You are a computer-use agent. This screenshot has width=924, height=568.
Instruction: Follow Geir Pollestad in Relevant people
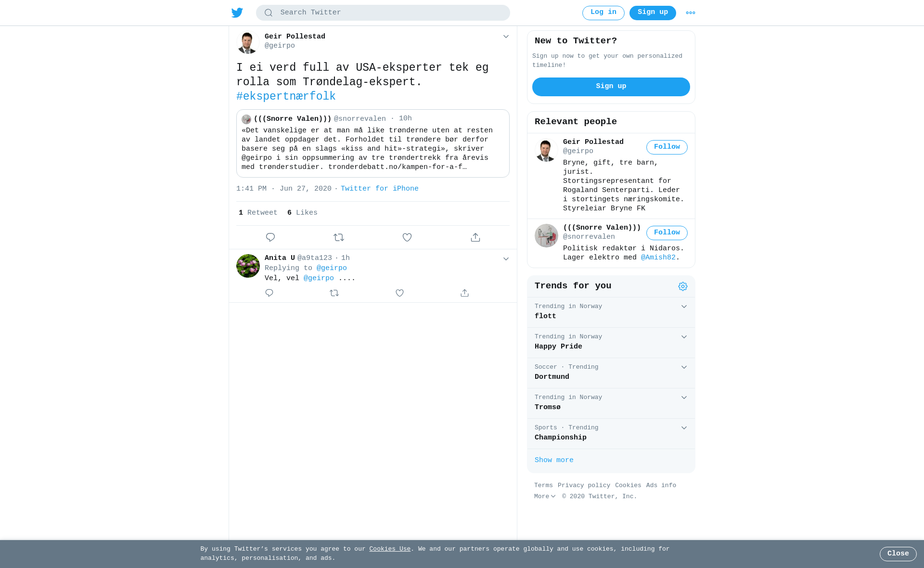(x=667, y=147)
